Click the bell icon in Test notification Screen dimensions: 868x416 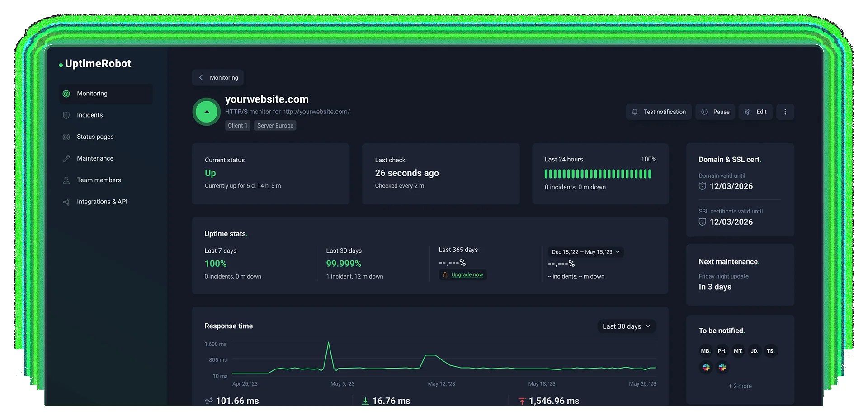(635, 112)
